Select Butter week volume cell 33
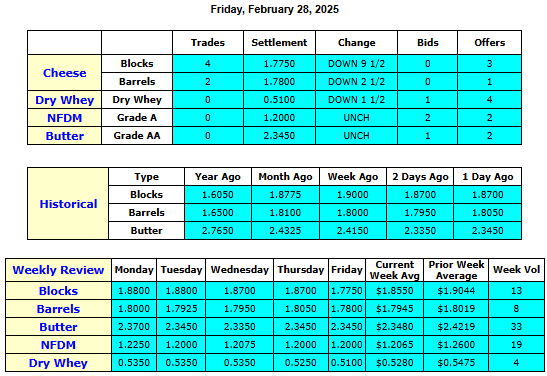 point(516,327)
